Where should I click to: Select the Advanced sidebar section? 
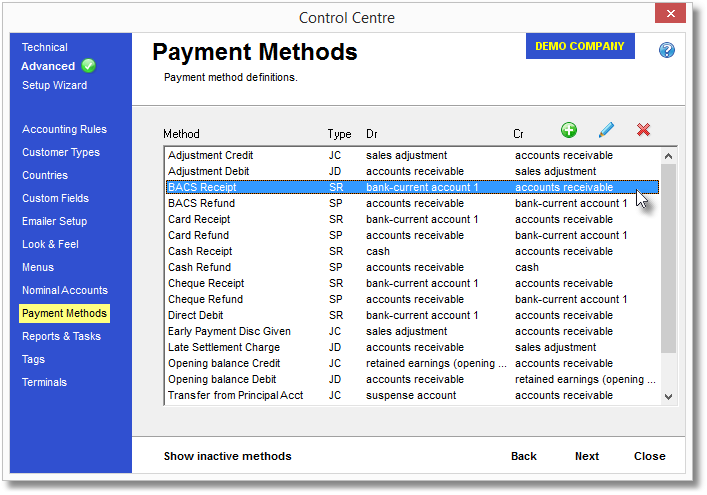point(48,66)
